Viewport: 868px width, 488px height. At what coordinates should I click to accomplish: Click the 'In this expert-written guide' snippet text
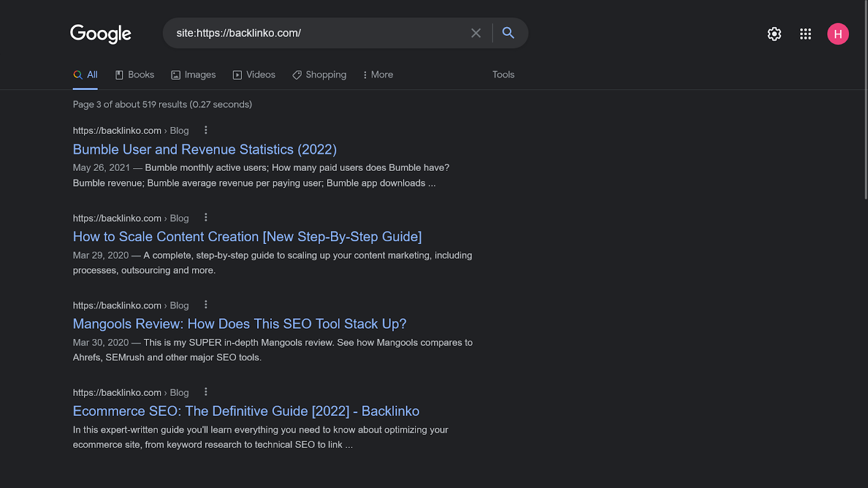(260, 438)
